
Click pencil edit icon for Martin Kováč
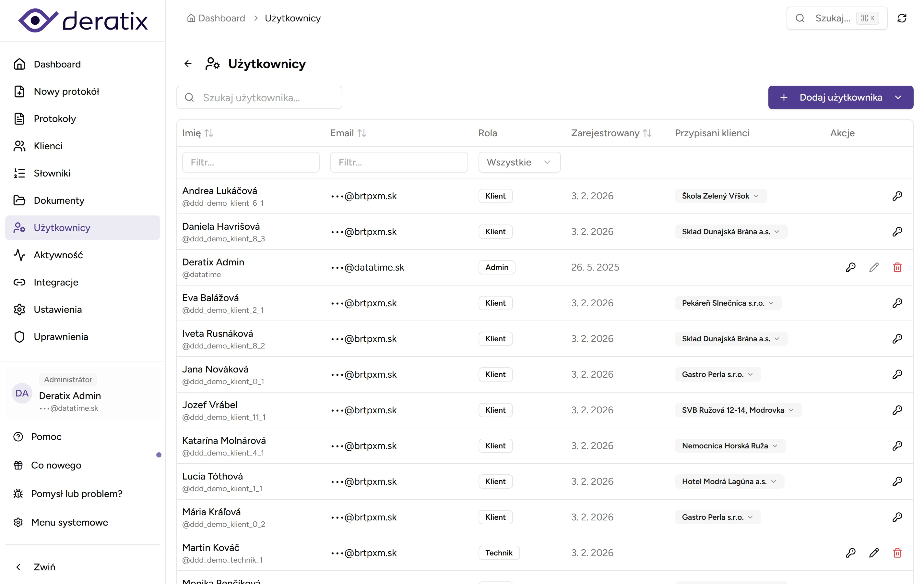point(874,553)
